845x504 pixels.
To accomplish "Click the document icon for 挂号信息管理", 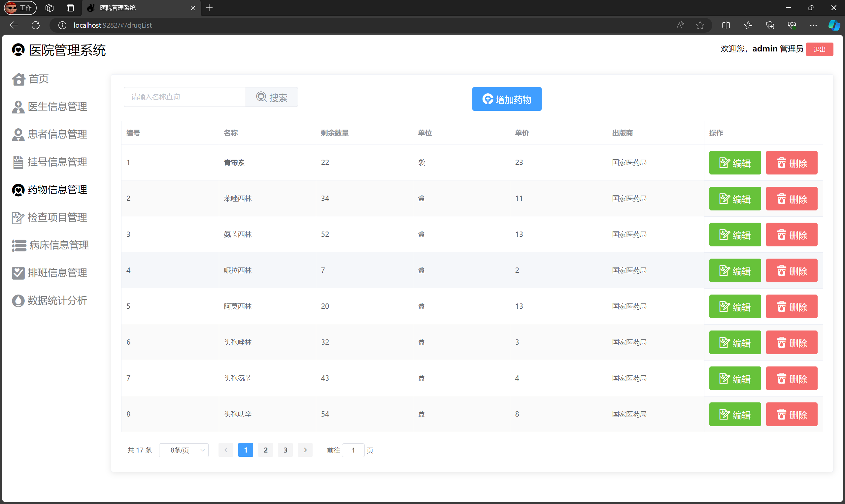I will pos(18,162).
